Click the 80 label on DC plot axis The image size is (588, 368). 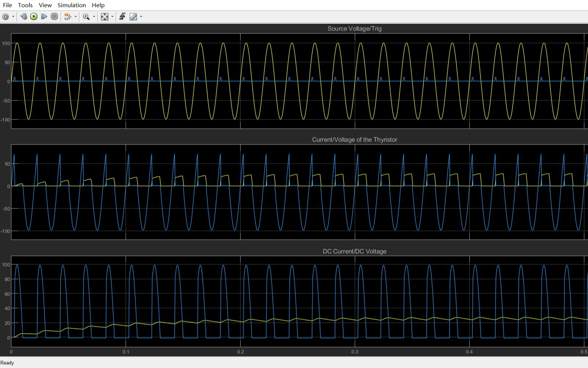pos(7,279)
